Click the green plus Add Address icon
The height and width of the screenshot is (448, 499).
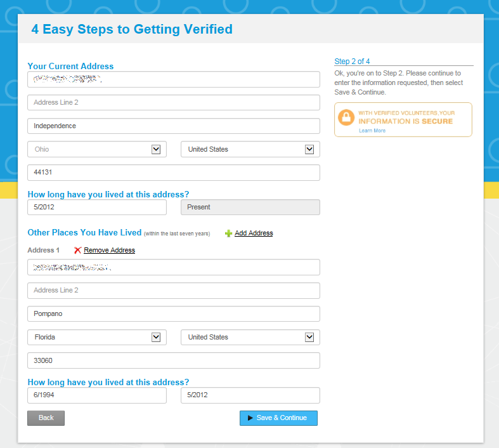pos(229,234)
